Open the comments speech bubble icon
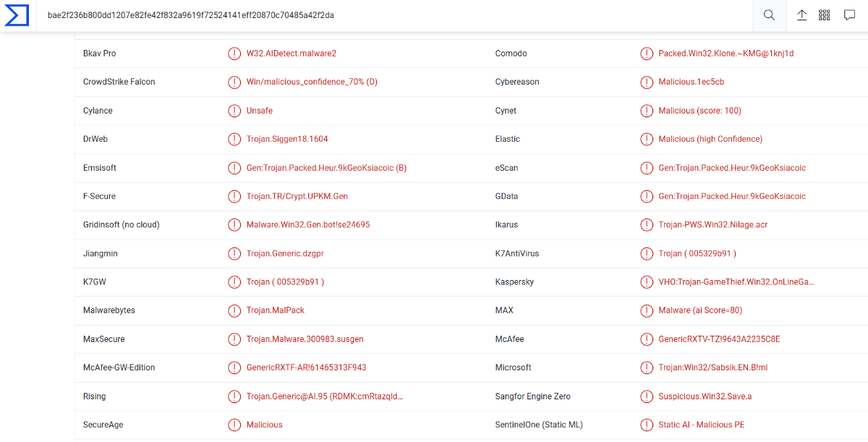This screenshot has width=868, height=442. click(x=850, y=15)
